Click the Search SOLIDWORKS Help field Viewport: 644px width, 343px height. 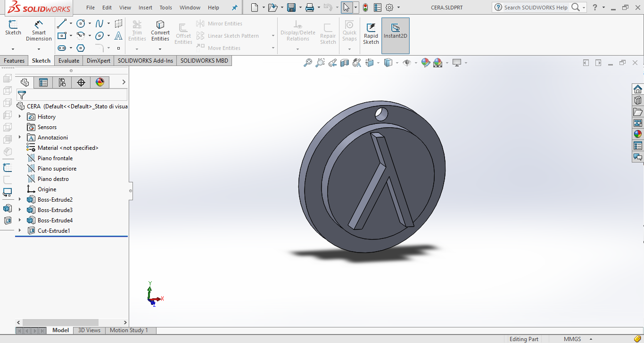point(536,8)
